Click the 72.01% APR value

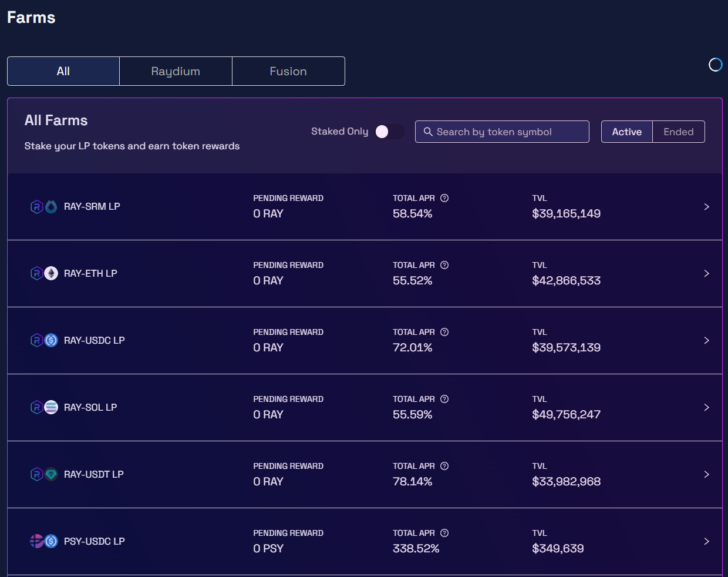point(413,348)
